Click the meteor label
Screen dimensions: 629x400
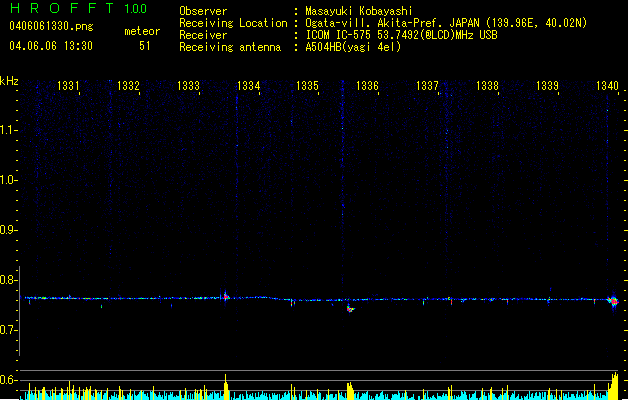tap(142, 31)
